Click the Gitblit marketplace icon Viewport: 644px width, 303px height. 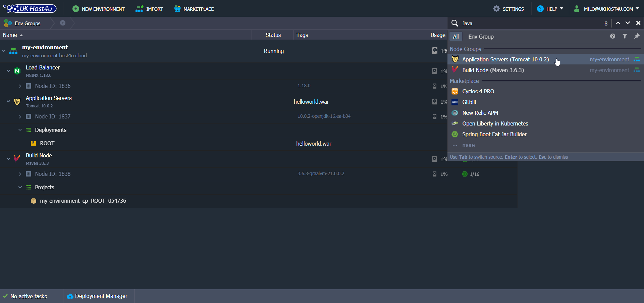[x=455, y=102]
